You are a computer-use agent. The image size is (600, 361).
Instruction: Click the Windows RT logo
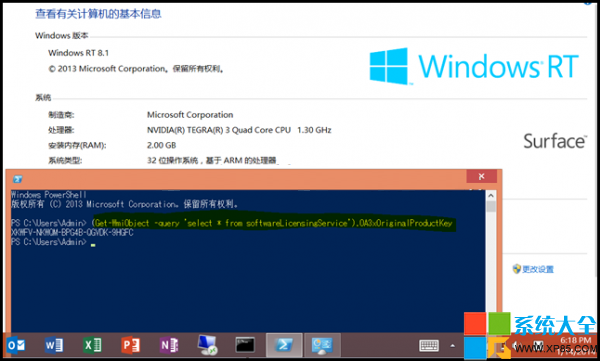[474, 66]
